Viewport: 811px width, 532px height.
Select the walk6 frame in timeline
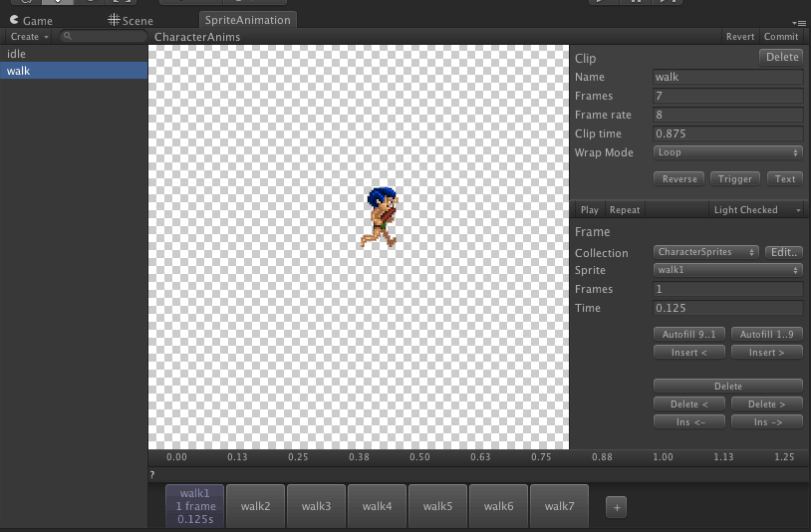498,506
